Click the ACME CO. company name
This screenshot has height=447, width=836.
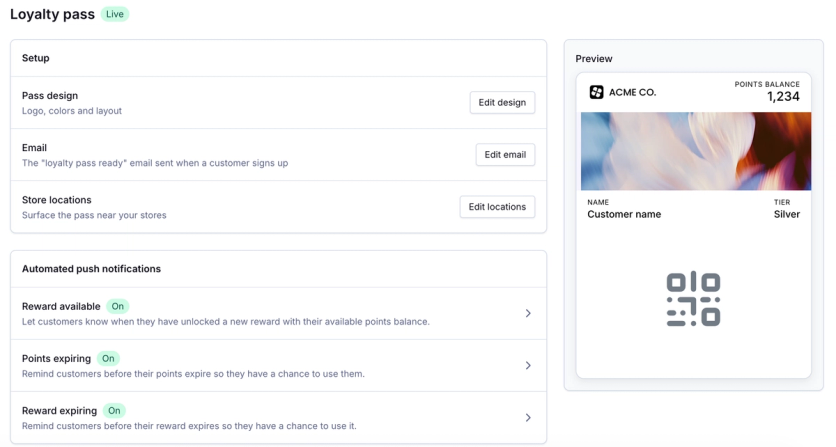coord(632,92)
